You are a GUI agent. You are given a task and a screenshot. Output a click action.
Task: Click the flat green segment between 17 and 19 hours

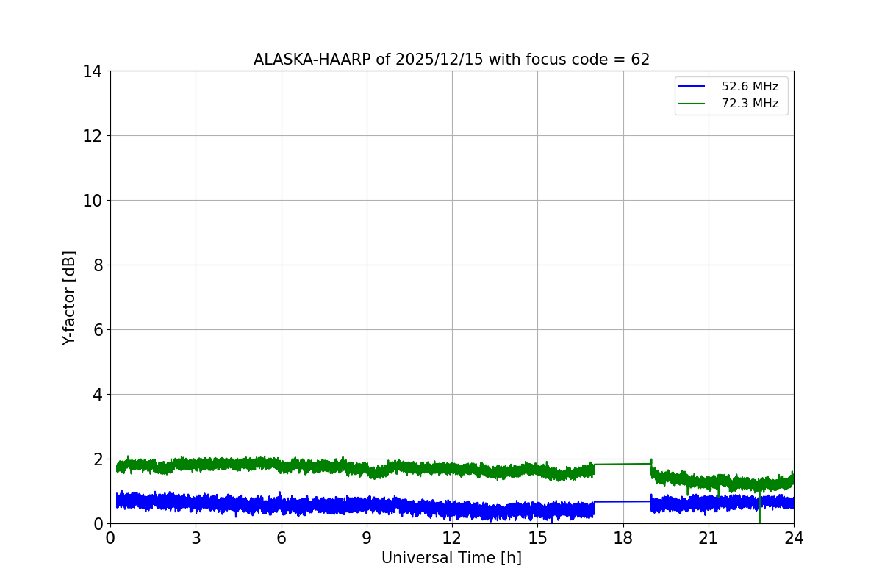(623, 464)
